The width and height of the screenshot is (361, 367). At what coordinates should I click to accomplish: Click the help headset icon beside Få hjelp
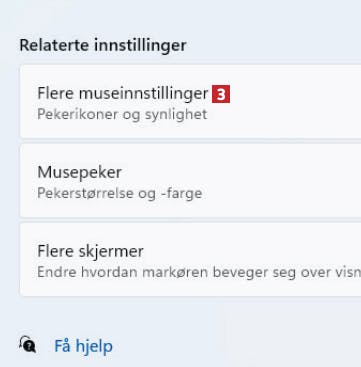(x=28, y=344)
